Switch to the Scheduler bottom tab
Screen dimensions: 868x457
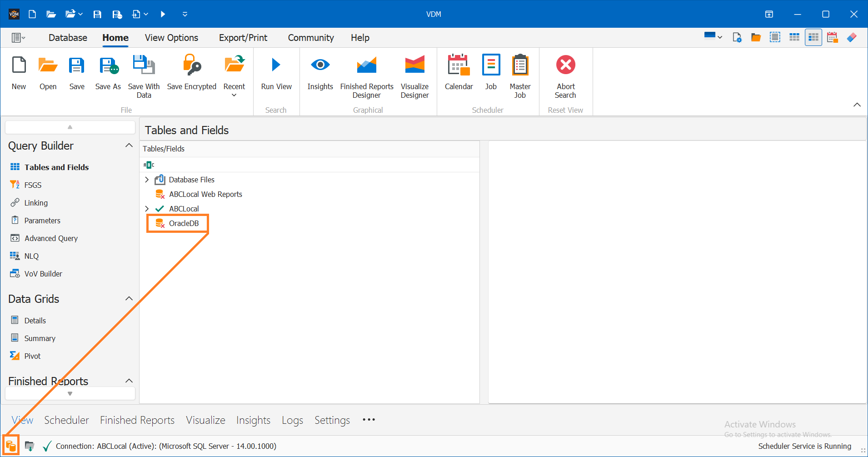[66, 420]
